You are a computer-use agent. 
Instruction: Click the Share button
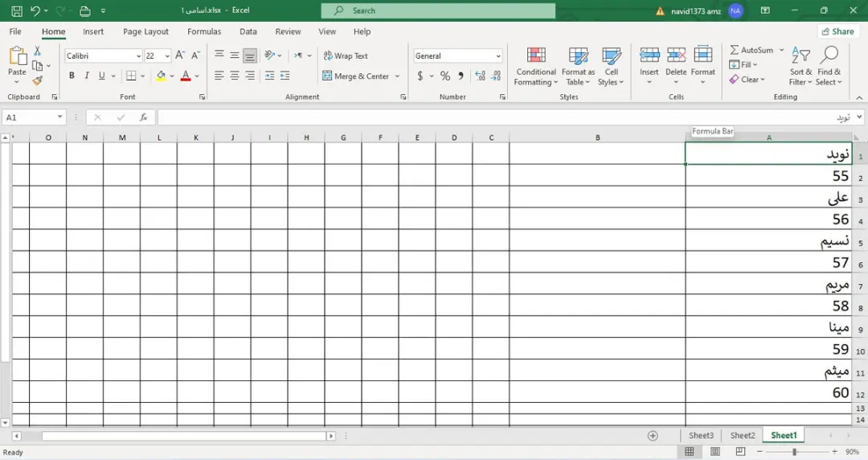coord(837,31)
